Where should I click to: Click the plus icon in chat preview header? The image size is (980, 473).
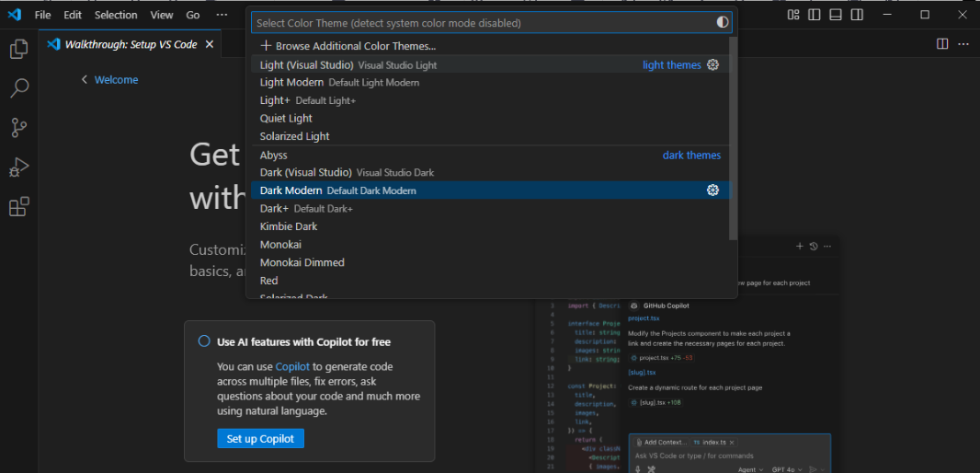(x=800, y=247)
